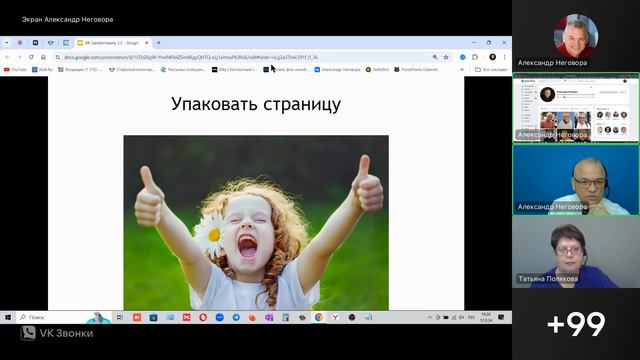Image resolution: width=640 pixels, height=360 pixels.
Task: Select Татьяна Полякова's video tile
Action: click(576, 252)
